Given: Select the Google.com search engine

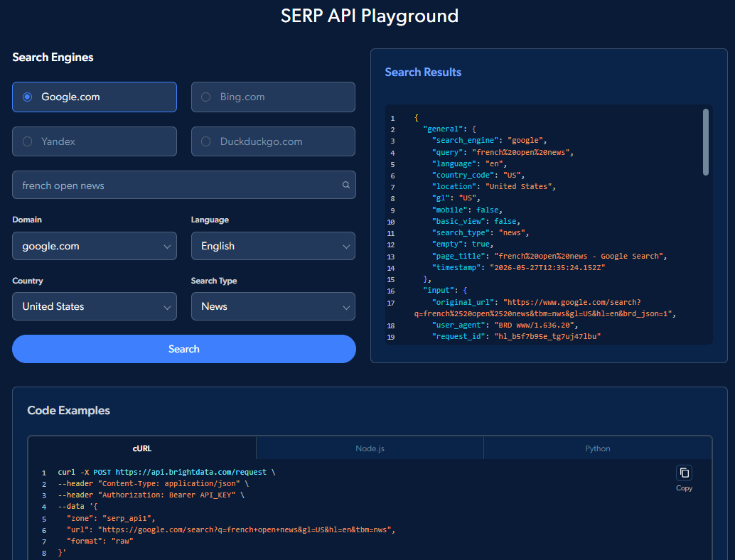Looking at the screenshot, I should (95, 97).
